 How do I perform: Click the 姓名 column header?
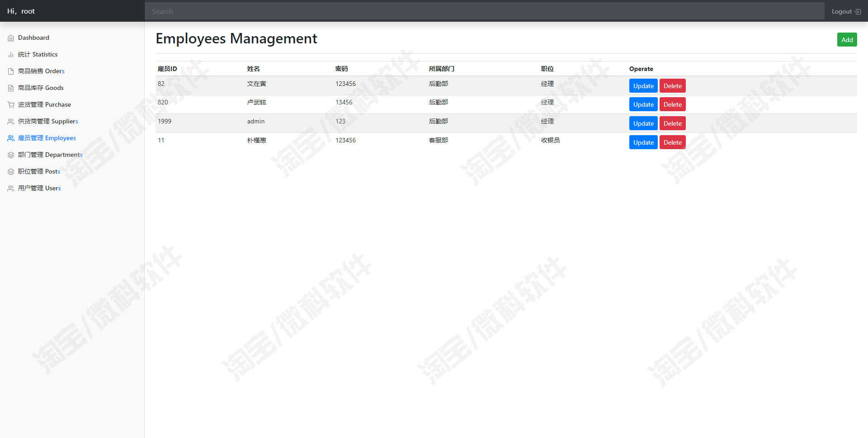pos(254,69)
